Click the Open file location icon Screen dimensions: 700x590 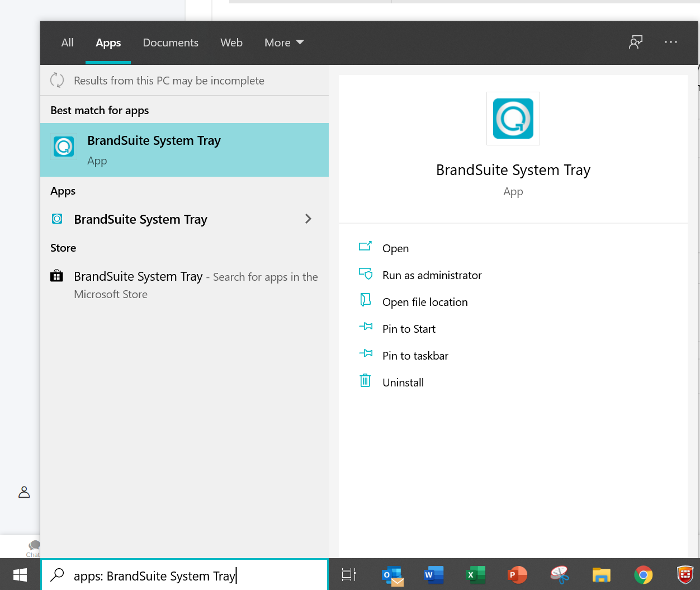pyautogui.click(x=365, y=300)
